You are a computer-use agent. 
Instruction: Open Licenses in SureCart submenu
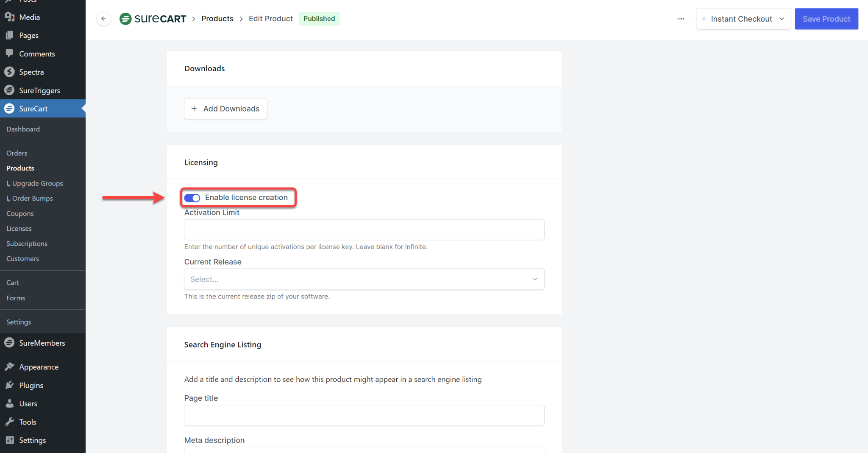(19, 229)
